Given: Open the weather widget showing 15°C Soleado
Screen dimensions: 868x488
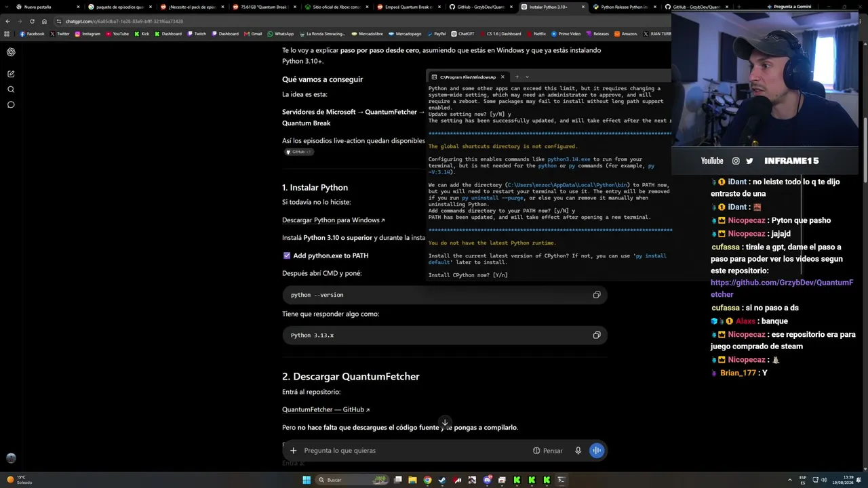Looking at the screenshot, I should pyautogui.click(x=18, y=480).
